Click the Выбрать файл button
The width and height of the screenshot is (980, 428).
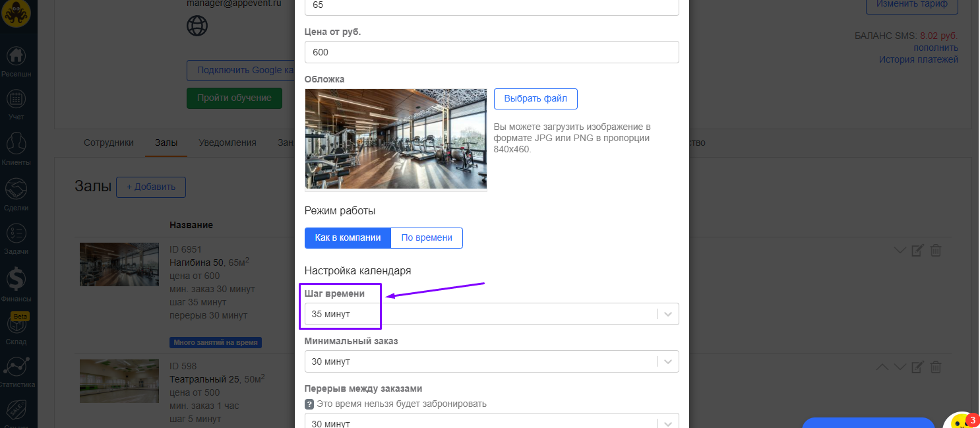pyautogui.click(x=536, y=99)
